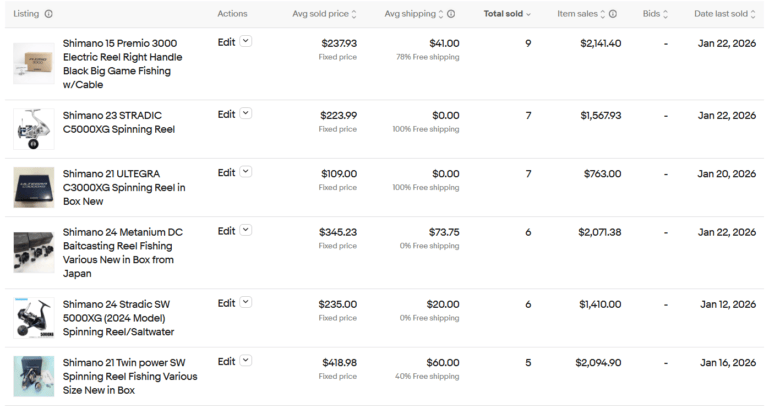Click the info icon beside Listing header
780x408 pixels.
coord(49,14)
